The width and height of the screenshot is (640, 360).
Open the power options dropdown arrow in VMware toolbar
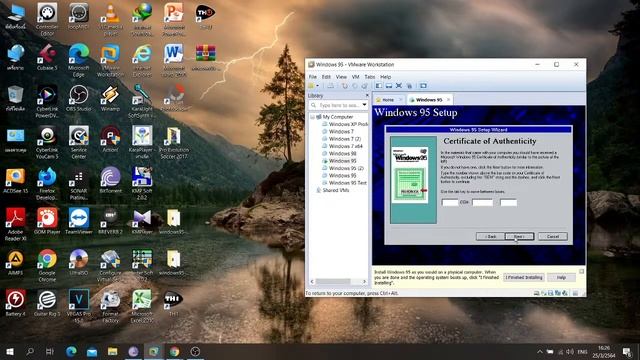coord(318,86)
